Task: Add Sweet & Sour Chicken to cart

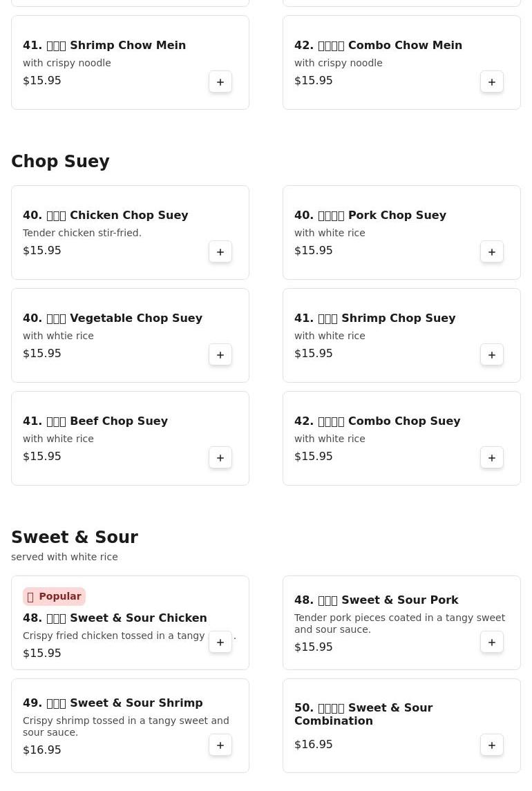Action: [x=220, y=642]
